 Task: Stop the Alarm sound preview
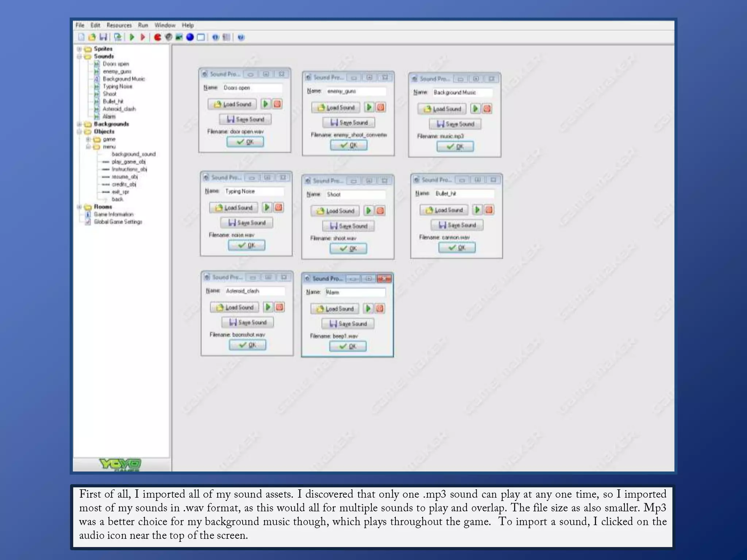click(380, 309)
